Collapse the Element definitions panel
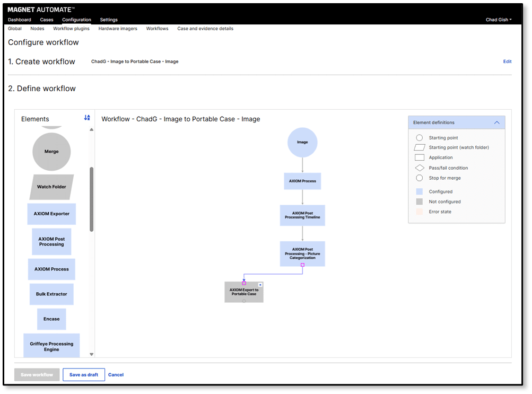This screenshot has height=394, width=532. [496, 122]
